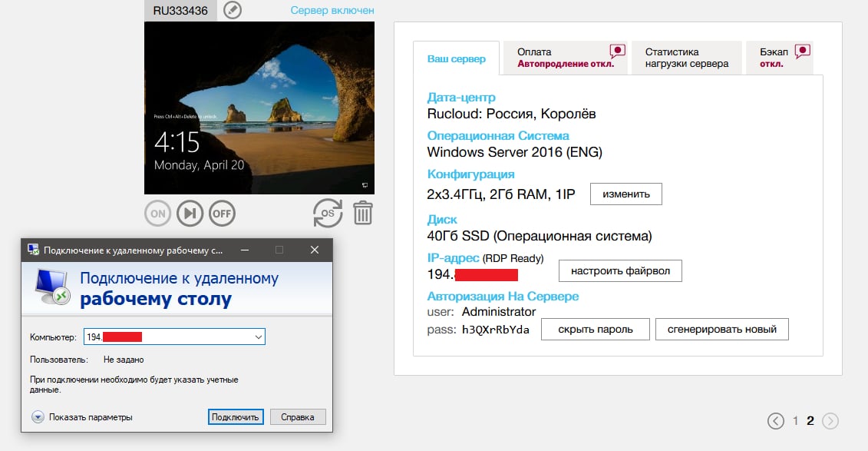Screen dimensions: 868x451
Task: Restart the server using the skip-style icon
Action: click(x=190, y=213)
